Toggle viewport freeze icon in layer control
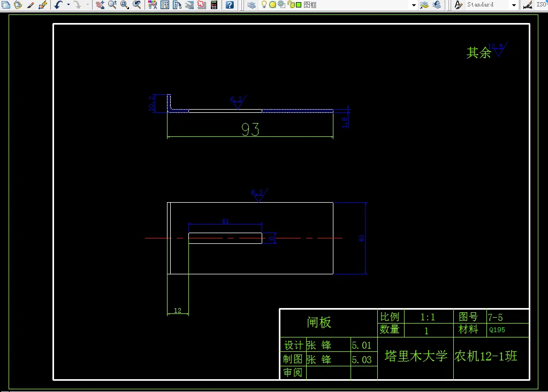 click(281, 5)
